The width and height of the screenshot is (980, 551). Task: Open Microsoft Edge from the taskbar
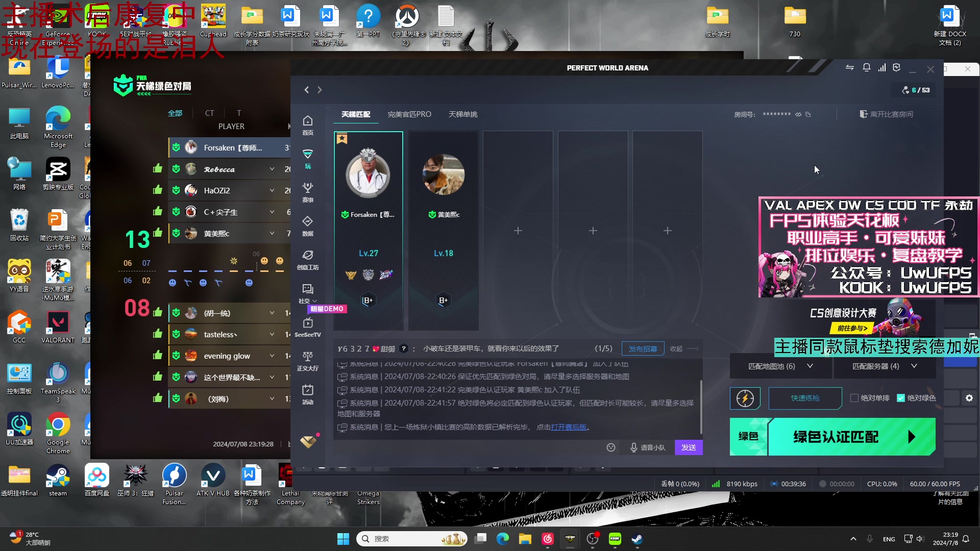point(503,539)
